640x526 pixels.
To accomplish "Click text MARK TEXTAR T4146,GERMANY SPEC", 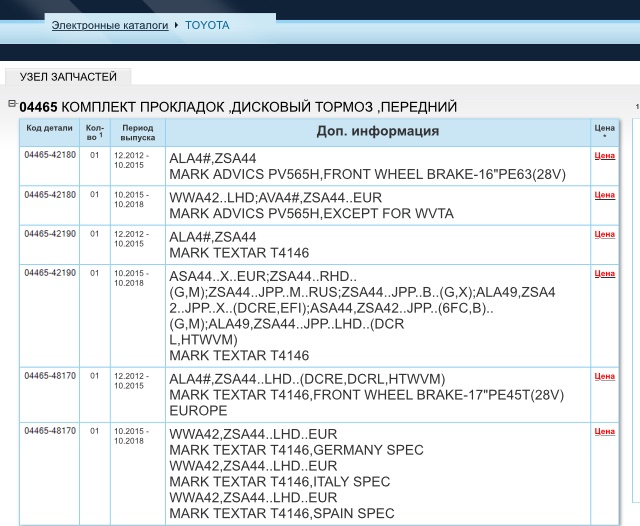I will [x=296, y=450].
